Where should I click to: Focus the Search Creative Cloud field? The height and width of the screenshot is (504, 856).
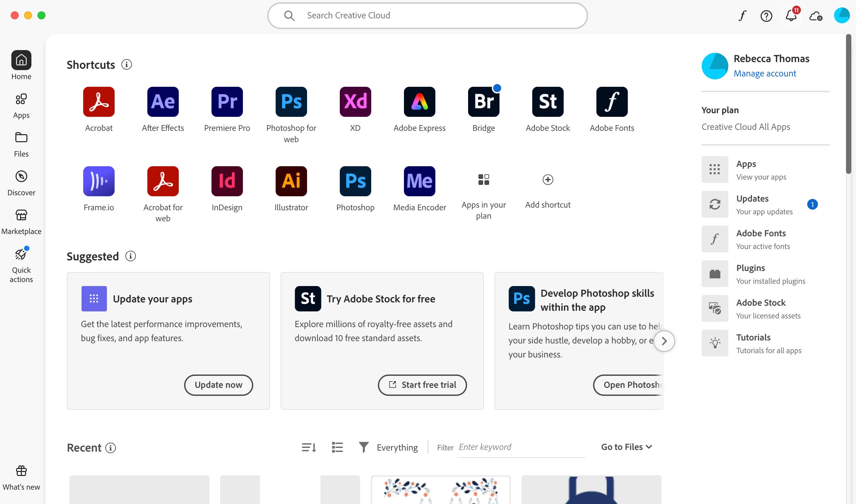(x=427, y=16)
